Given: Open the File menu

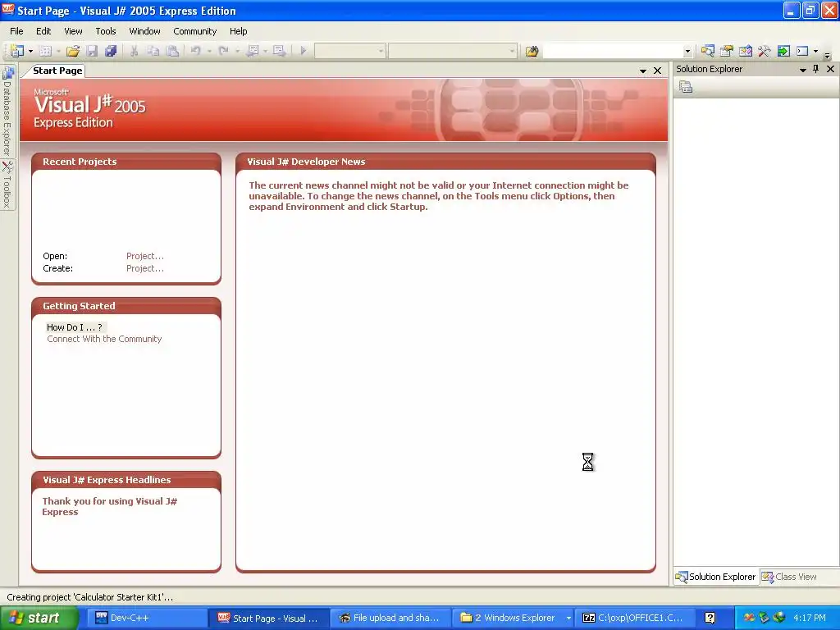Looking at the screenshot, I should (x=16, y=31).
